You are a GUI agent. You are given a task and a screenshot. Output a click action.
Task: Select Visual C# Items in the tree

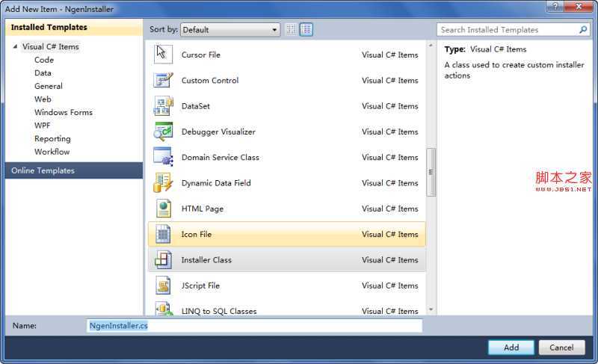50,46
